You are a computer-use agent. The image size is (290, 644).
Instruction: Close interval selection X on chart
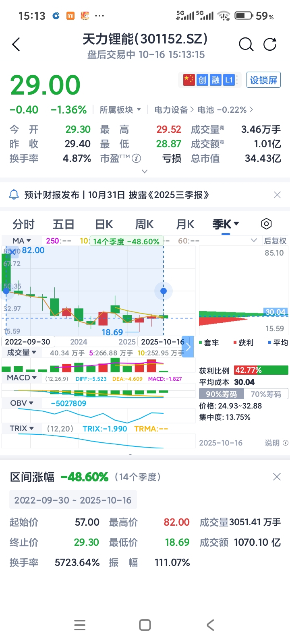pyautogui.click(x=12, y=252)
